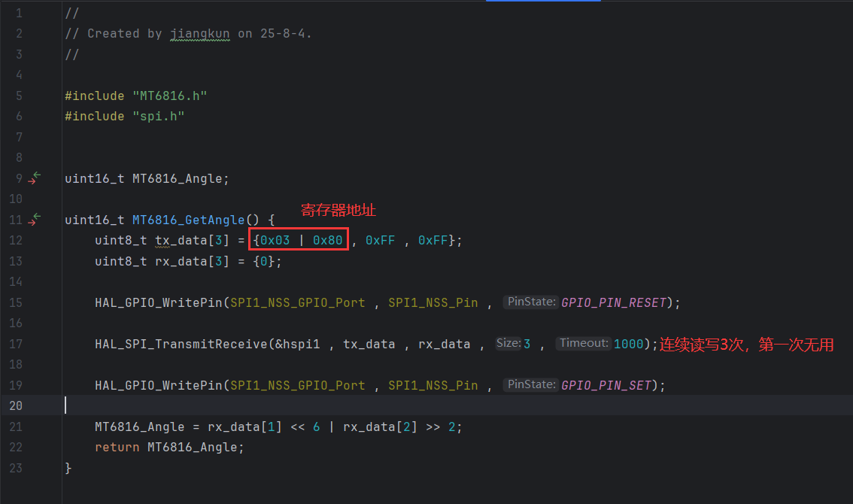
Task: Click the Timeout: parameter hint
Action: pos(584,343)
